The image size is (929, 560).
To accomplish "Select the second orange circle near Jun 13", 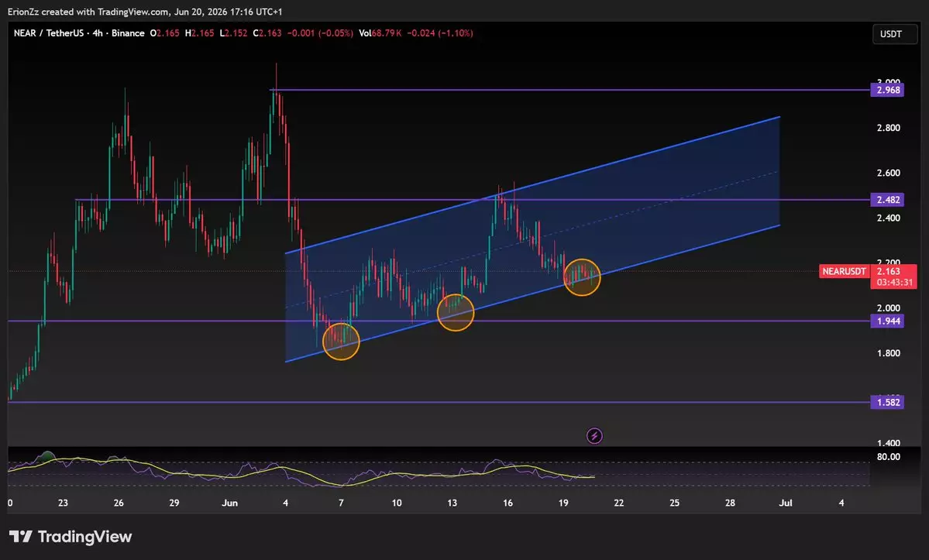I will 456,312.
